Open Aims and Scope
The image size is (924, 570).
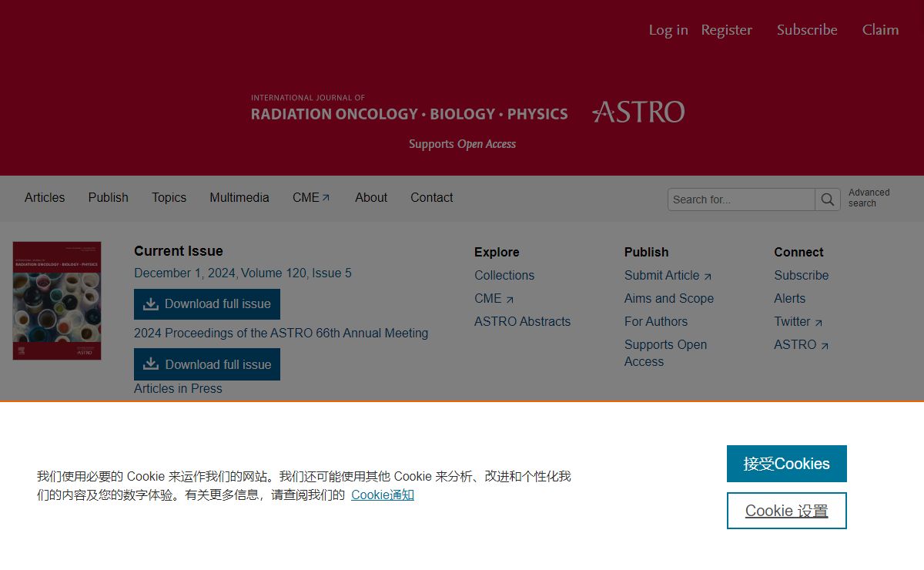(669, 299)
